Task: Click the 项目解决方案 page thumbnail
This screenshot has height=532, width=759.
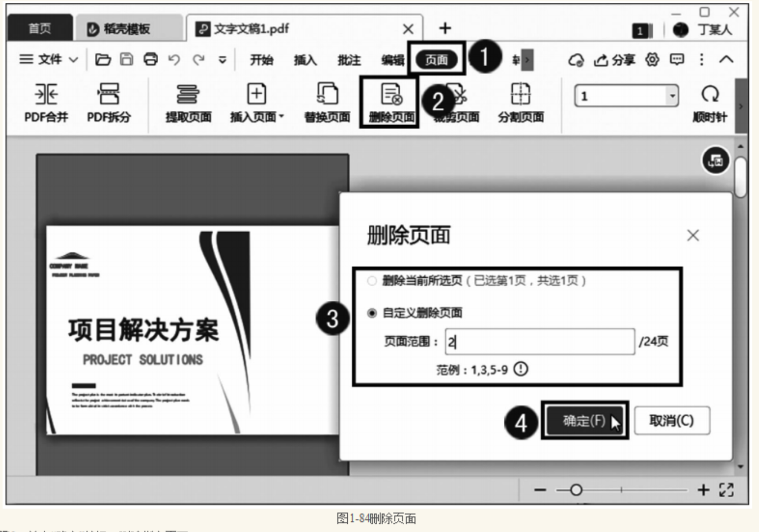Action: click(x=192, y=330)
